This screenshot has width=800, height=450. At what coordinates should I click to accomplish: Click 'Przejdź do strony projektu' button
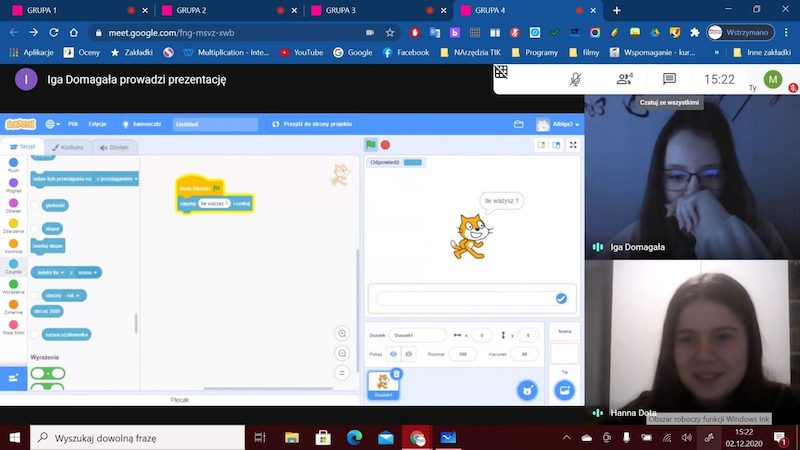(x=312, y=124)
